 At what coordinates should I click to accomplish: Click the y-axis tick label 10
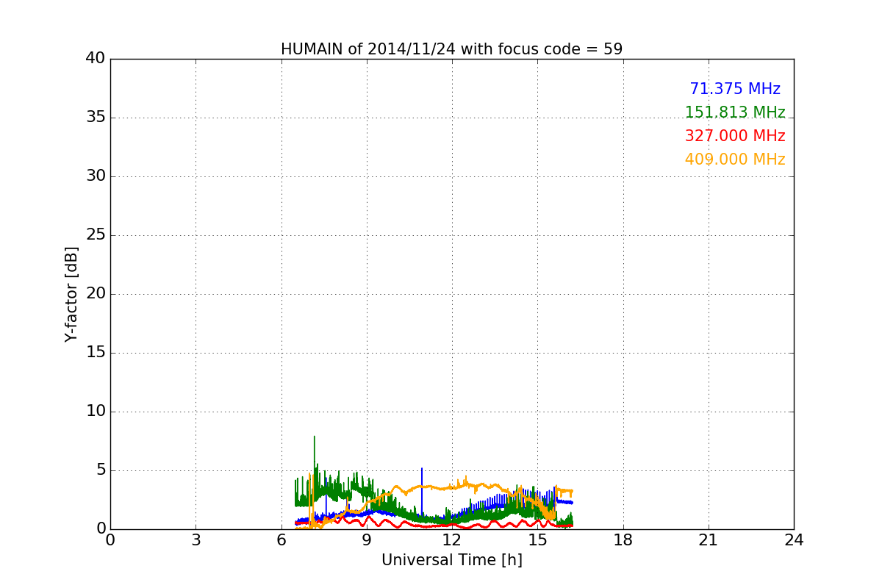point(96,412)
